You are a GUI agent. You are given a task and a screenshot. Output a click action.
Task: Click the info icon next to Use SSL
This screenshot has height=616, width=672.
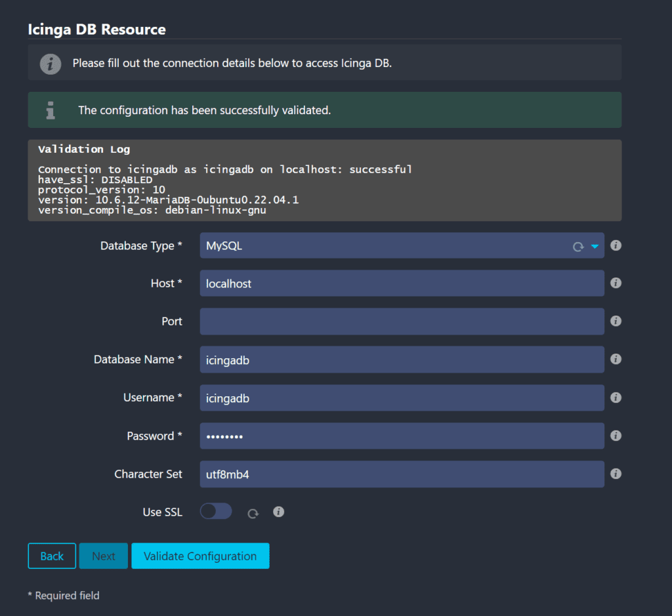pyautogui.click(x=278, y=512)
